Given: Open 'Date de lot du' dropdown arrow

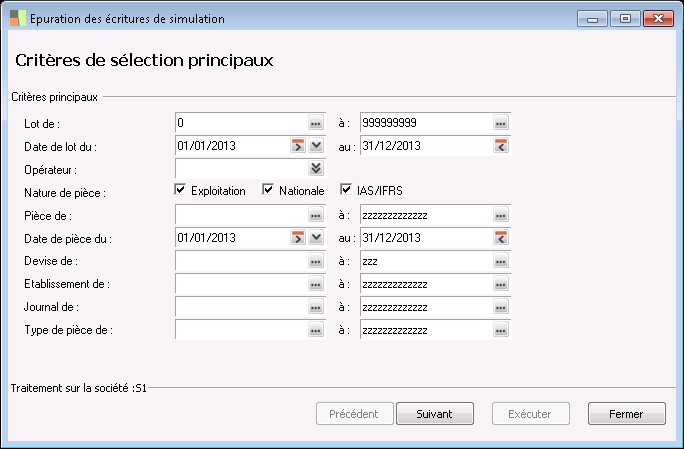Looking at the screenshot, I should (x=316, y=146).
